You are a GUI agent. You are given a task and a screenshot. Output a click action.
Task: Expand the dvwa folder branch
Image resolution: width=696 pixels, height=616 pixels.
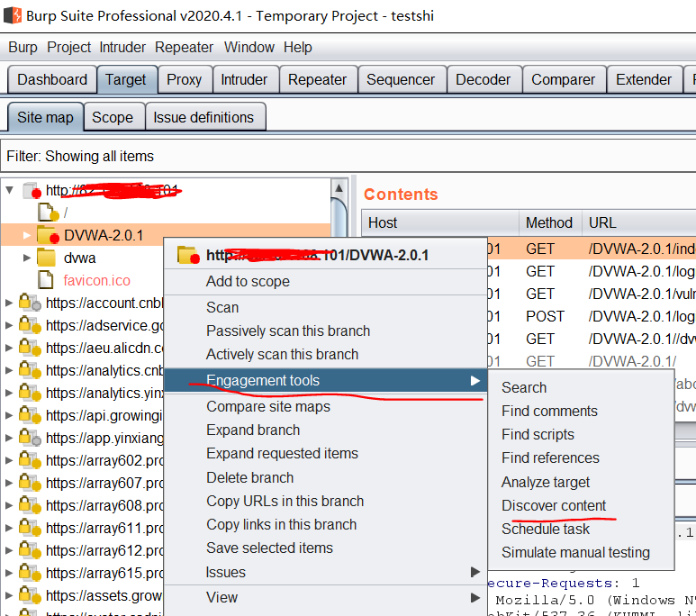pos(27,258)
